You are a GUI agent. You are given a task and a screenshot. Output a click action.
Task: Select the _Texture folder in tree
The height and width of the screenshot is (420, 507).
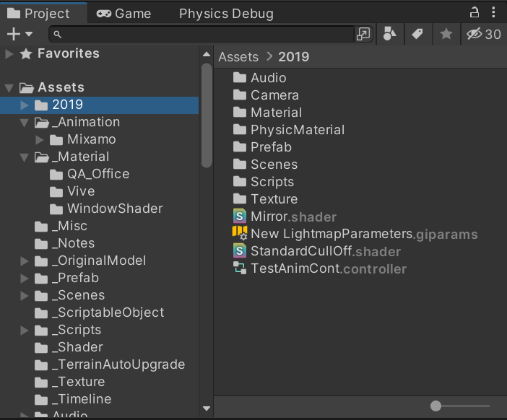70,382
